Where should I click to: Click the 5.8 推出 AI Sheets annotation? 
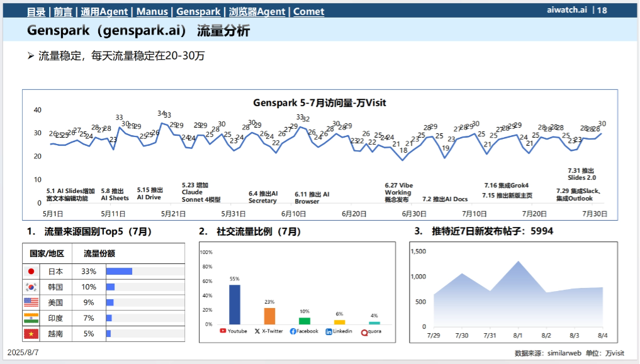115,194
